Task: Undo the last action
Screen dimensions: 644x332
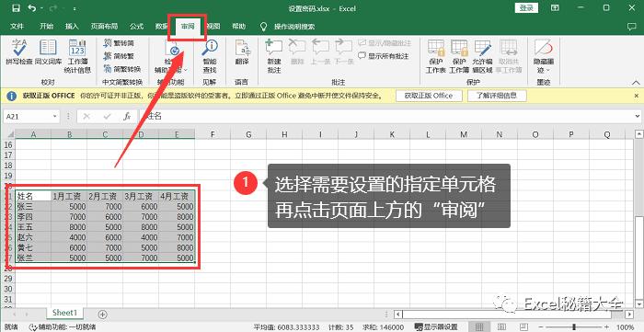Action: (32, 8)
